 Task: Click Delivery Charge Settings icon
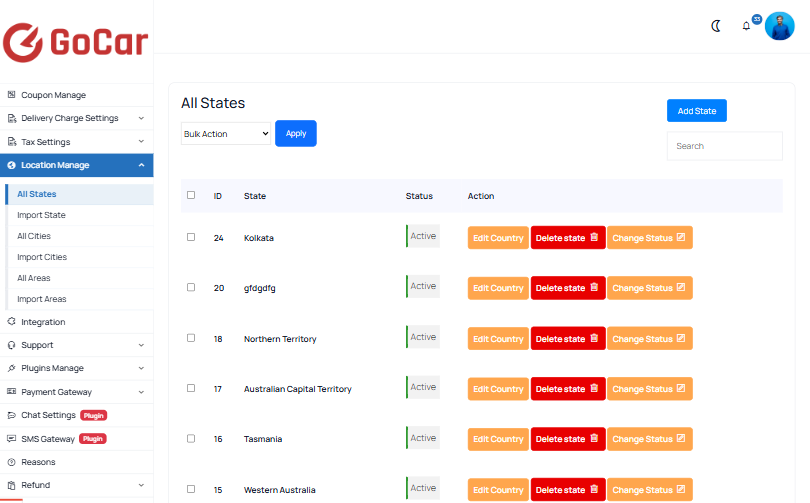click(11, 118)
